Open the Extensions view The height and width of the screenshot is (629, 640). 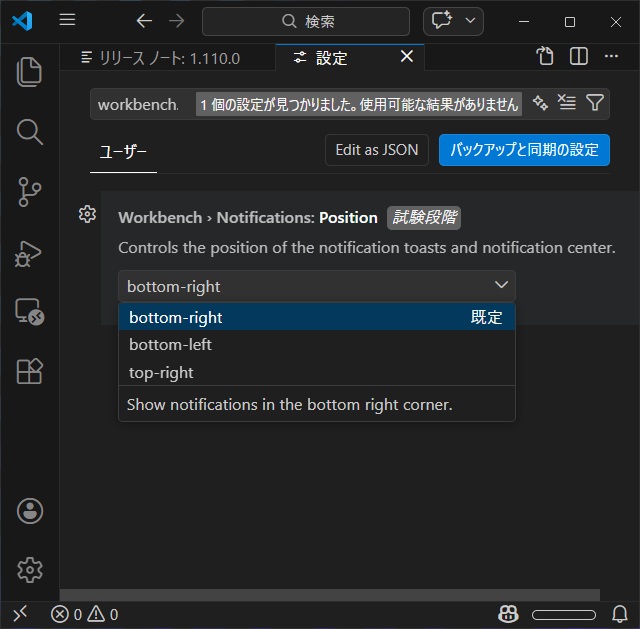coord(30,371)
